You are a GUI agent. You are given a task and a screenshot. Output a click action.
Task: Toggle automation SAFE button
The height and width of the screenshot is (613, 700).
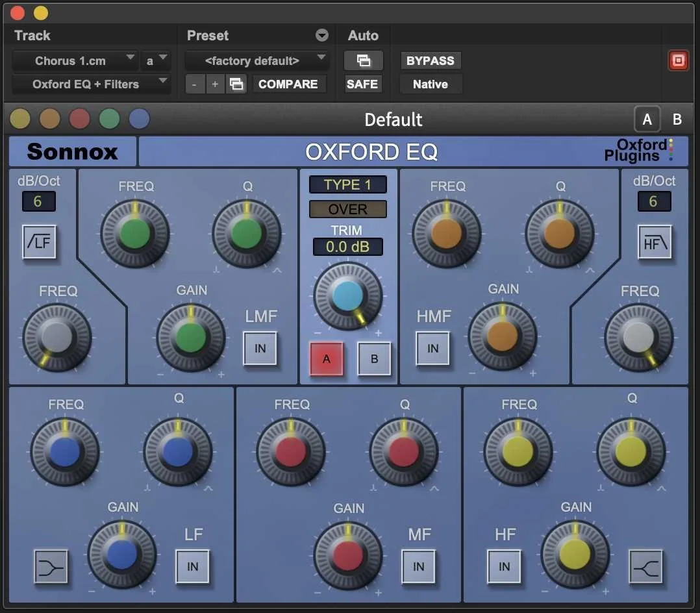(362, 84)
